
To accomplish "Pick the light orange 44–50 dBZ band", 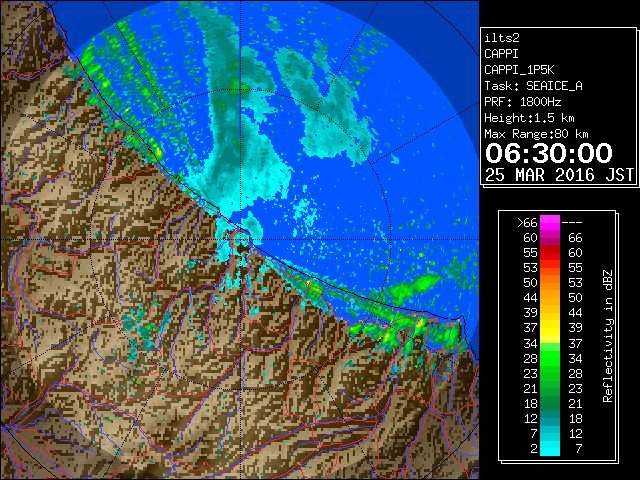I will click(550, 298).
